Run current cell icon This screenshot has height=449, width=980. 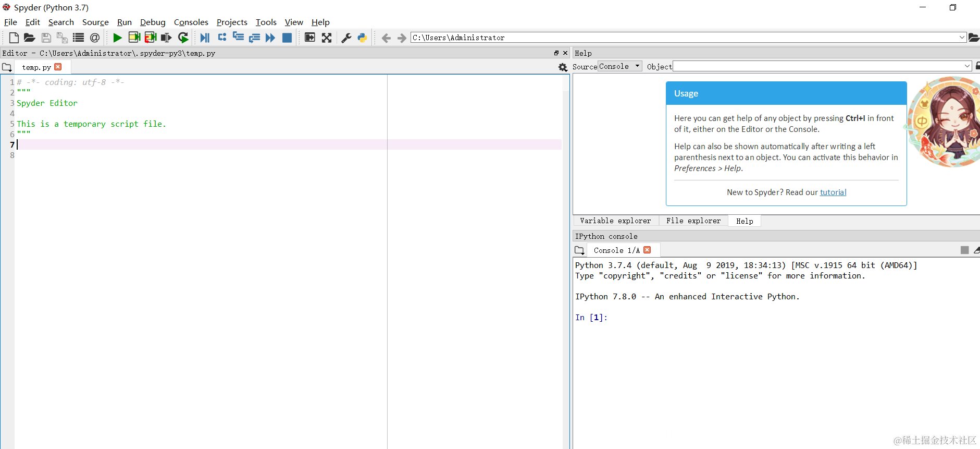pyautogui.click(x=134, y=38)
